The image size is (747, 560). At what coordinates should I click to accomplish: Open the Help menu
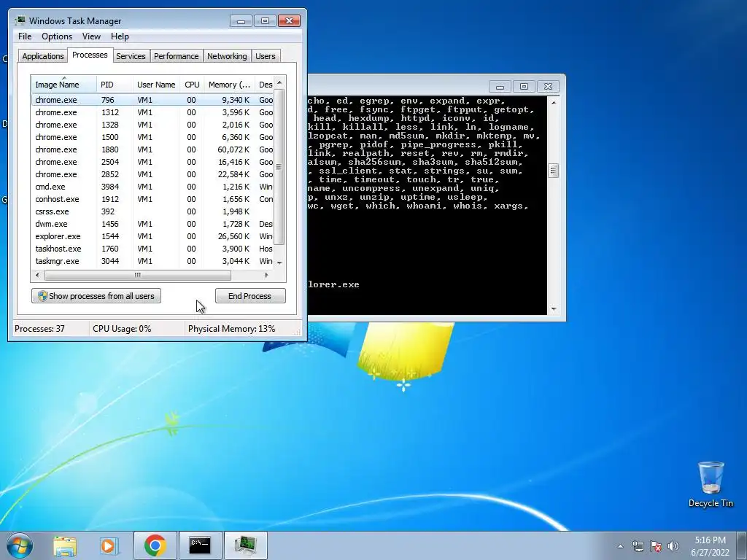click(x=120, y=36)
